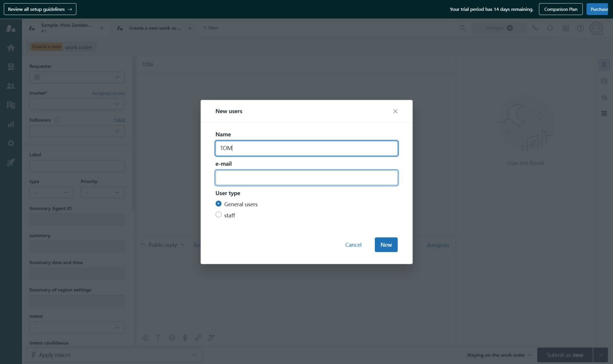Image resolution: width=613 pixels, height=364 pixels.
Task: Select the General users radio button
Action: tap(218, 204)
